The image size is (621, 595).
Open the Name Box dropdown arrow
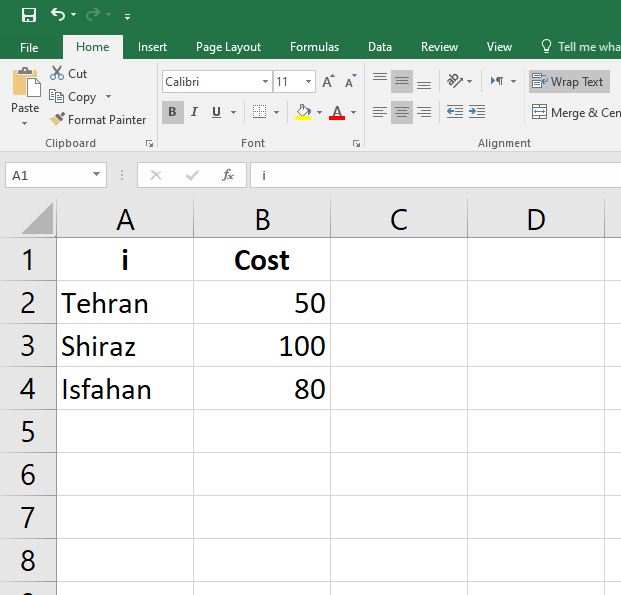tap(97, 175)
